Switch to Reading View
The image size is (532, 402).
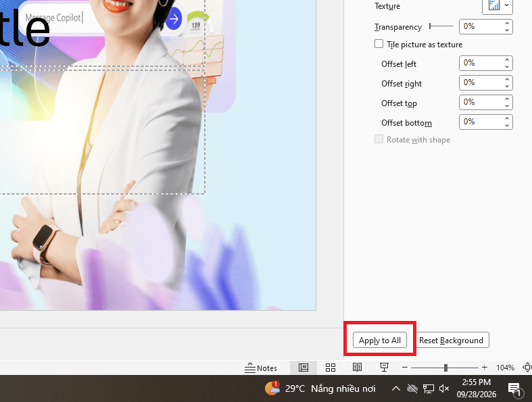point(357,368)
